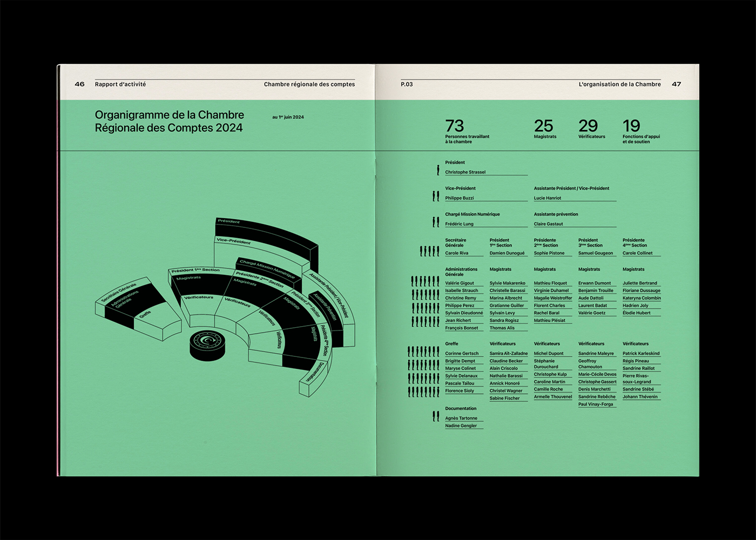
Task: Click the person icon beside Président Christophe Strassel
Action: coord(437,170)
